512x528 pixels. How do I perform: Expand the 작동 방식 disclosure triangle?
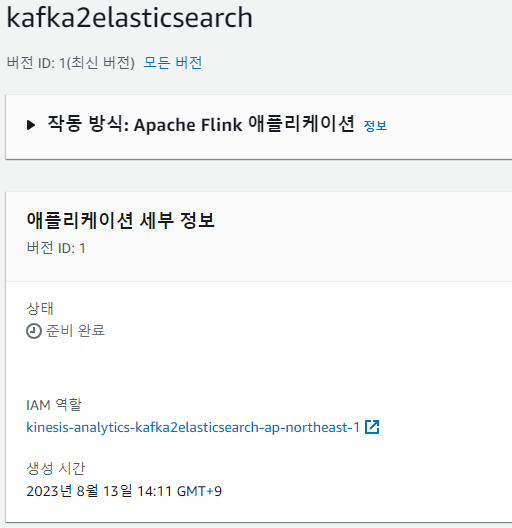[x=31, y=125]
